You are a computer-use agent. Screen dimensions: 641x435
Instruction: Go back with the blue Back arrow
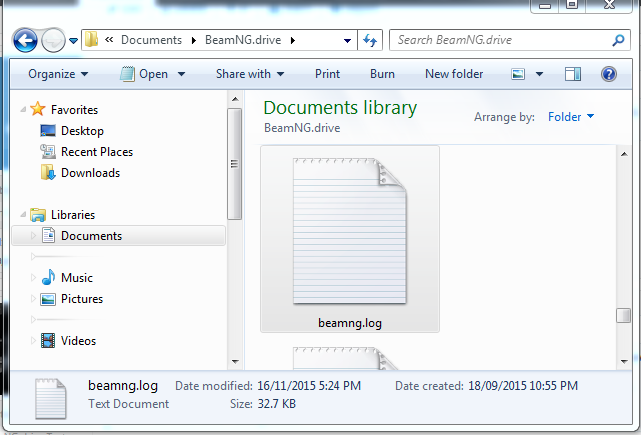click(25, 40)
